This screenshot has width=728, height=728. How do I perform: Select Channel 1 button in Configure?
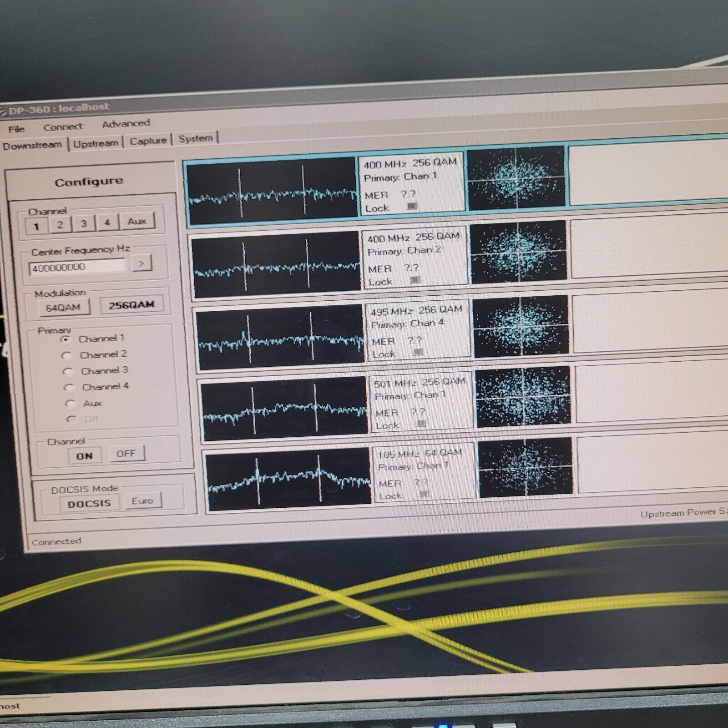tap(37, 226)
